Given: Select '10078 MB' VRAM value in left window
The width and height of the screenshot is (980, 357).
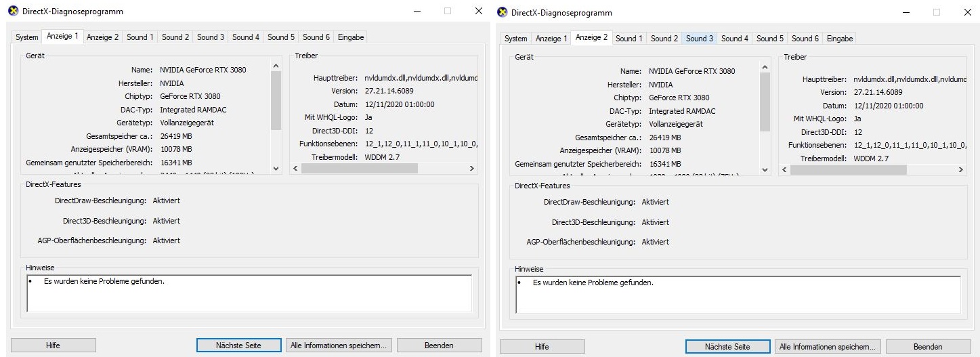Looking at the screenshot, I should pos(176,149).
